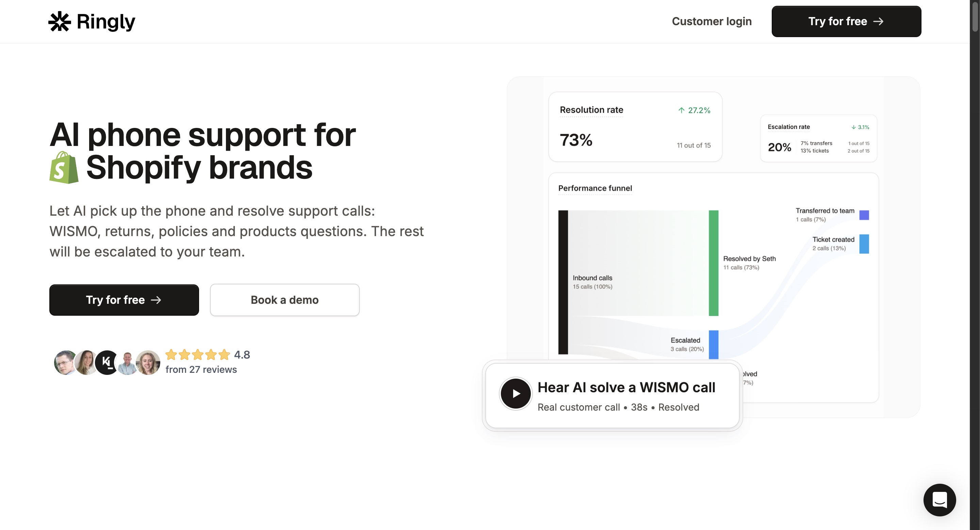Select the Book a demo button
This screenshot has width=980, height=530.
[x=284, y=300]
